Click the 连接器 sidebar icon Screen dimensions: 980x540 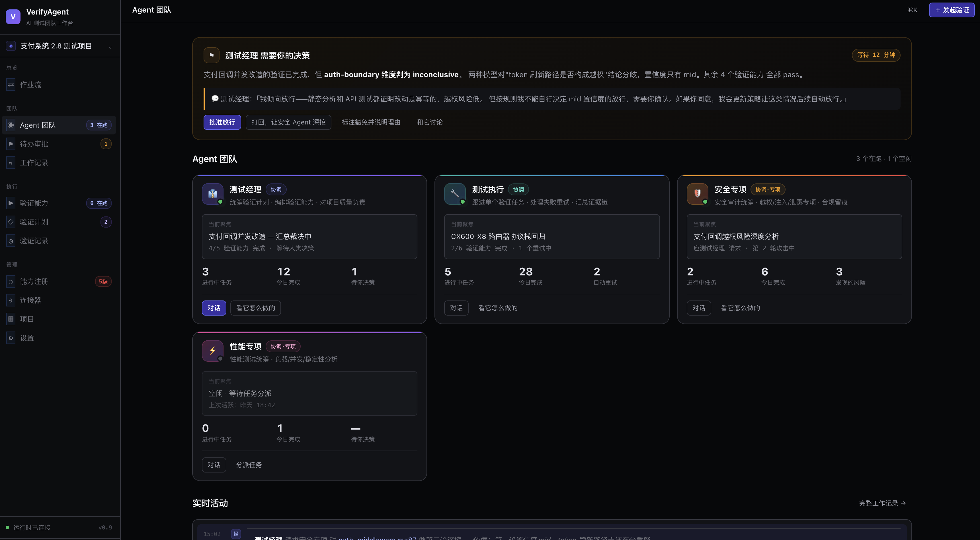(11, 300)
